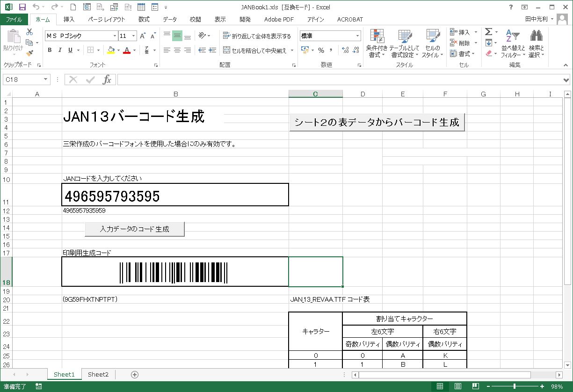The image size is (573, 392).
Task: Open Excel help question mark
Action: (511, 7)
